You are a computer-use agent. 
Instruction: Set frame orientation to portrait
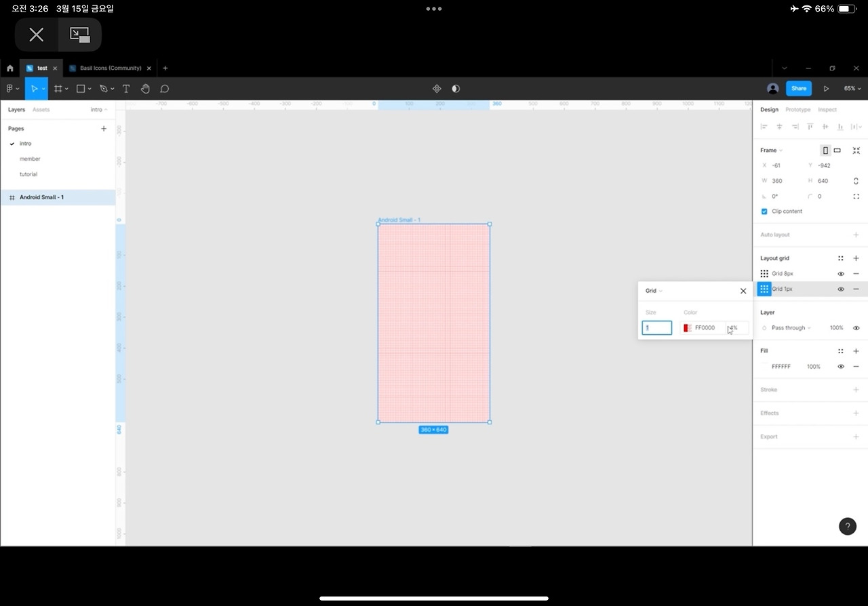click(x=825, y=150)
